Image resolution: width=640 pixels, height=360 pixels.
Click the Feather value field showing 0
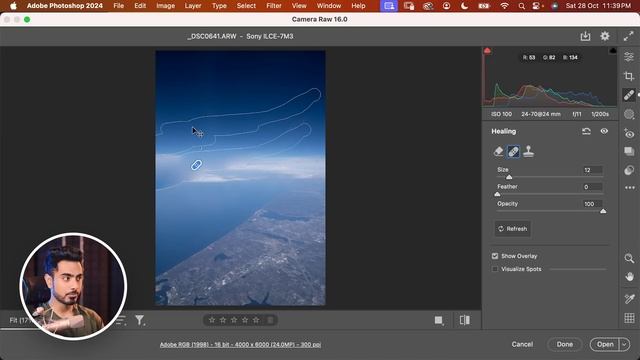click(x=593, y=187)
